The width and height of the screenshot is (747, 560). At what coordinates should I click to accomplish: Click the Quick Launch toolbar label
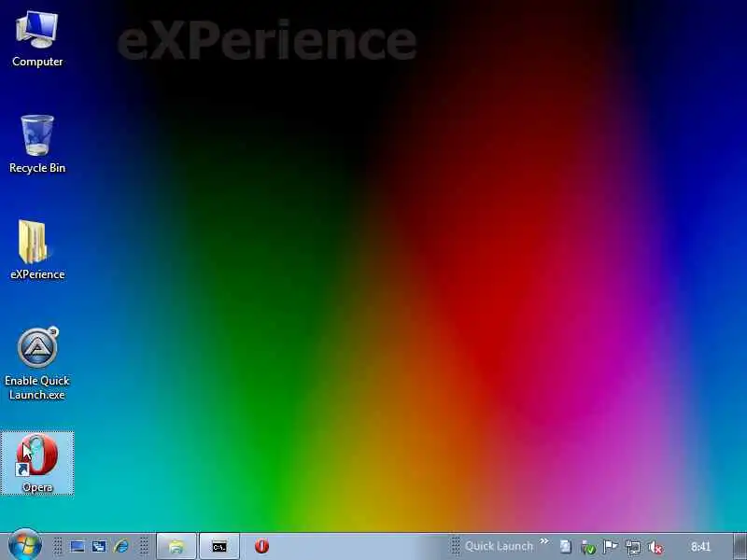pos(499,546)
